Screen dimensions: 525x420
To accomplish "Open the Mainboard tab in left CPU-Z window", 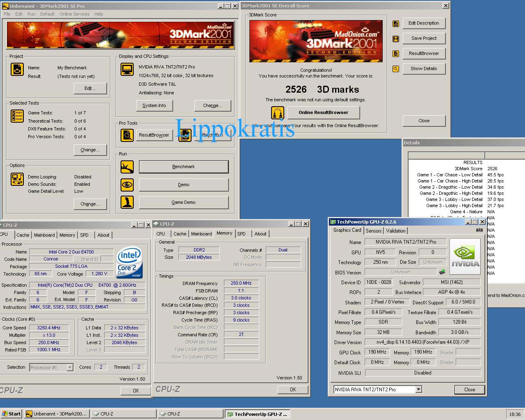I will coord(44,235).
